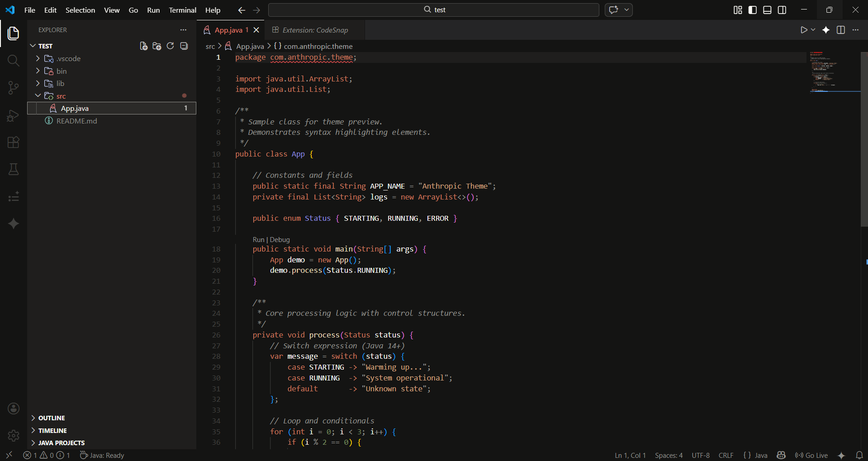Open the Explorer view in activity bar
Image resolution: width=868 pixels, height=461 pixels.
pos(14,33)
